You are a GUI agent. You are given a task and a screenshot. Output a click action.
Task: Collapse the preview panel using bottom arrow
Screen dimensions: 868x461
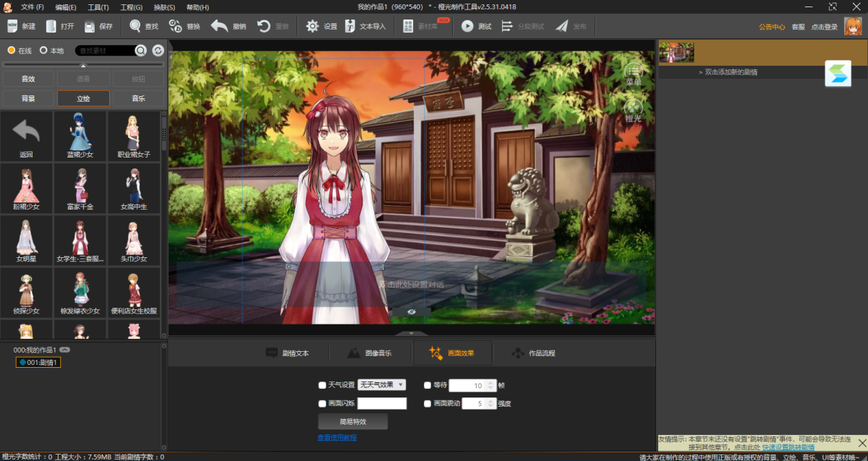click(x=412, y=333)
